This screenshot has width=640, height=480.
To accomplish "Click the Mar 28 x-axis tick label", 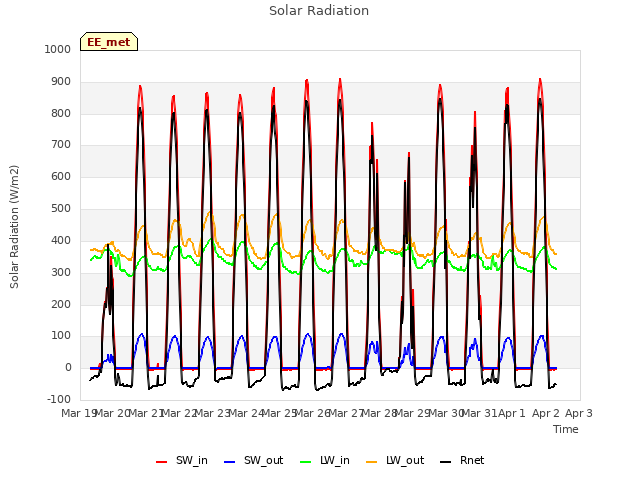I will (x=380, y=413).
